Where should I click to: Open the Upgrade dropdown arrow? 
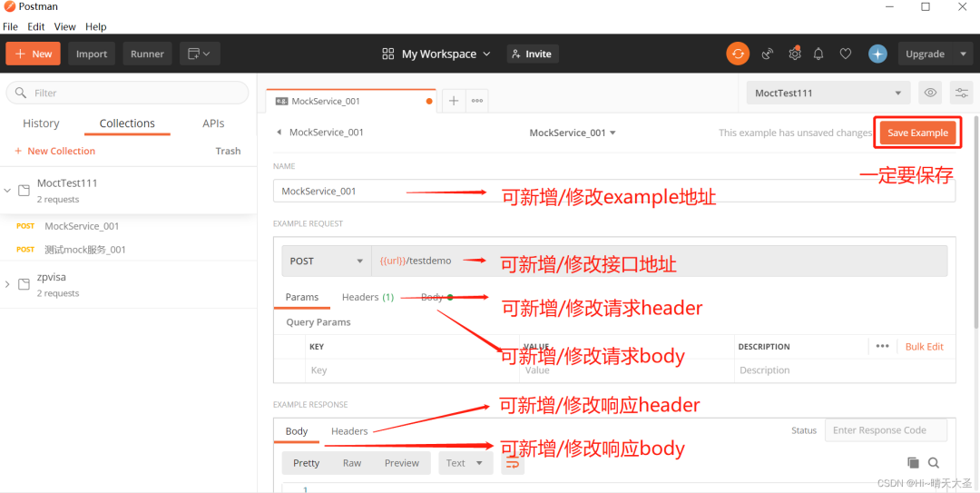tap(963, 54)
